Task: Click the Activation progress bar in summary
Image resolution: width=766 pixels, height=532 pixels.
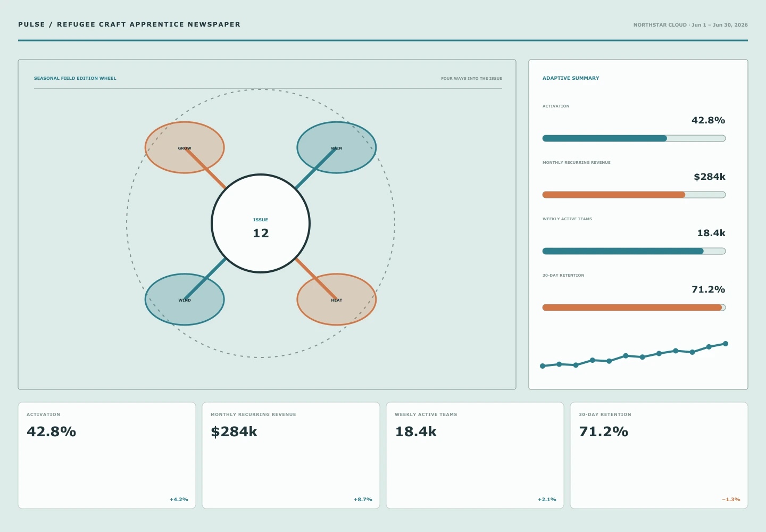Action: tap(634, 138)
